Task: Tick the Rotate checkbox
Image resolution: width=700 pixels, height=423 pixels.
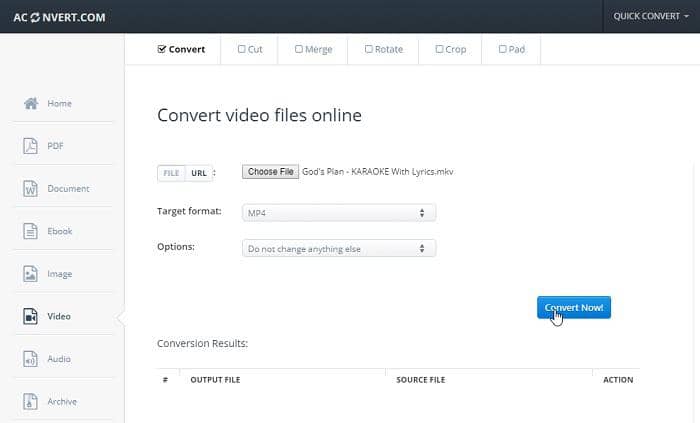Action: tap(369, 49)
